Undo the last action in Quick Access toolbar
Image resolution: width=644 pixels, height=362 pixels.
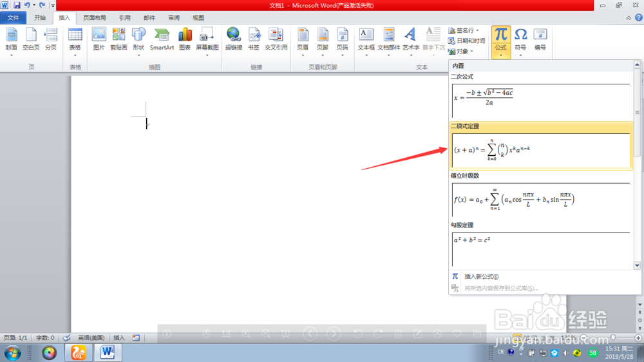tap(27, 5)
